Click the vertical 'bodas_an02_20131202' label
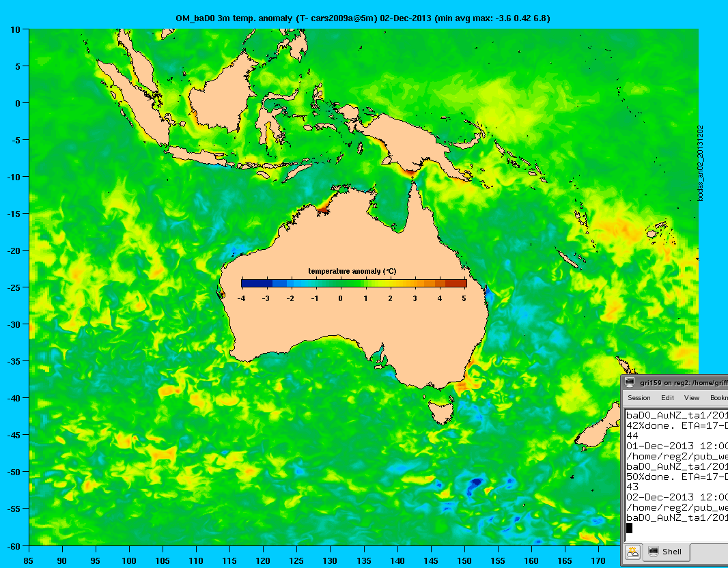The height and width of the screenshot is (568, 728). (x=701, y=163)
